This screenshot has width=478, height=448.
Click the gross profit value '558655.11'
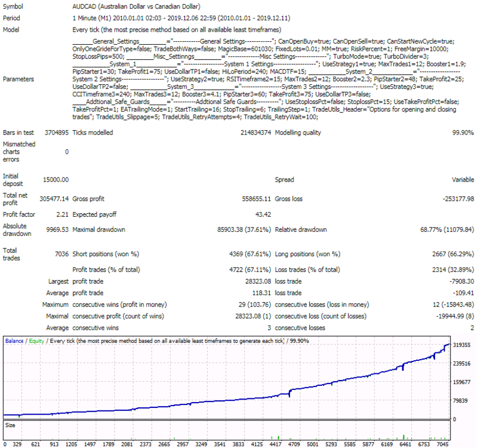coord(257,199)
